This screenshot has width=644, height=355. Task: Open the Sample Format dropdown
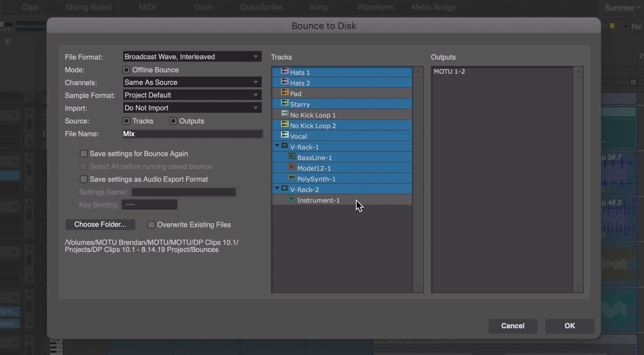tap(192, 95)
